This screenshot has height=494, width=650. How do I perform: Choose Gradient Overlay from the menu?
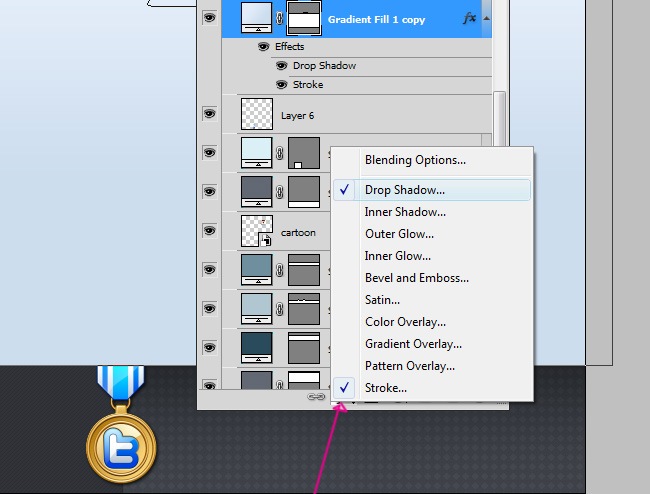tap(432, 344)
